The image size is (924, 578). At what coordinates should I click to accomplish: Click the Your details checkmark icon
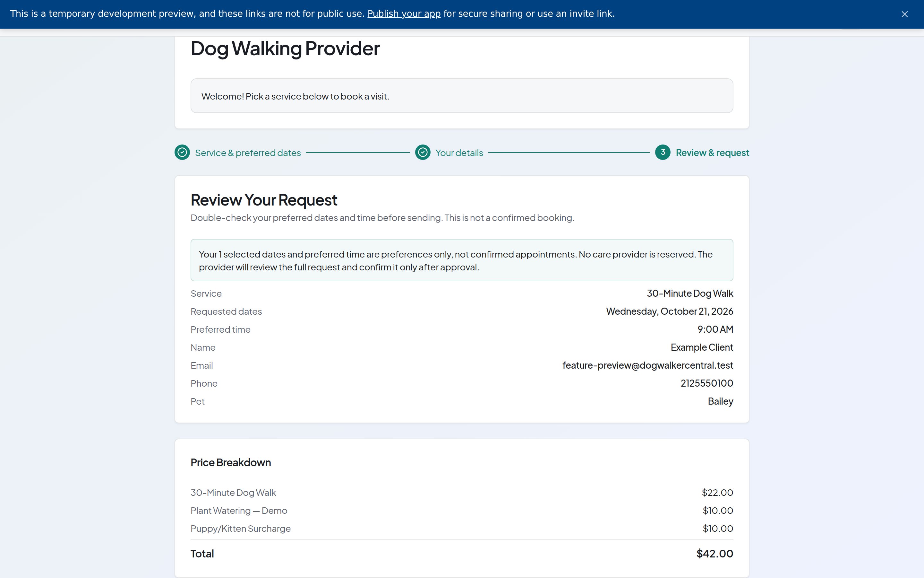(423, 153)
